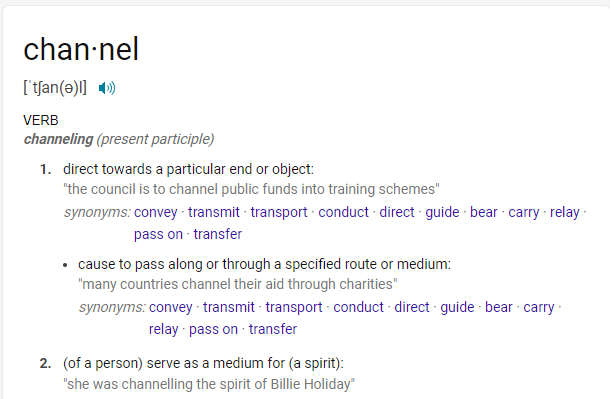
Task: Click 'transmit' in the sub-definition synonyms
Action: [x=229, y=307]
